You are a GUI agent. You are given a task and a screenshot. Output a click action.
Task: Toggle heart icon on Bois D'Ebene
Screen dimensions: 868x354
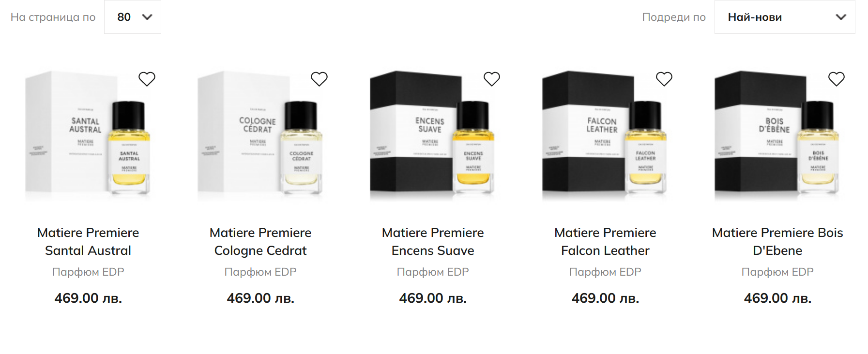coord(836,79)
